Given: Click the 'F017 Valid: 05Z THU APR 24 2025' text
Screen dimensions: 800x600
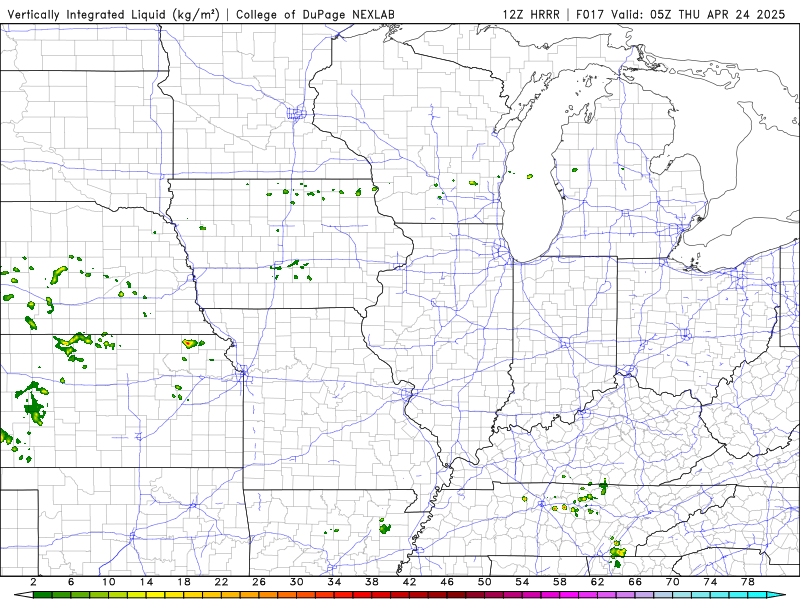Looking at the screenshot, I should (x=680, y=14).
